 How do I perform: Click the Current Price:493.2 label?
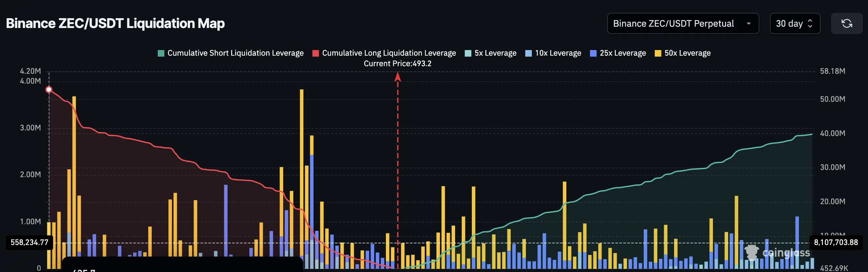(x=397, y=63)
